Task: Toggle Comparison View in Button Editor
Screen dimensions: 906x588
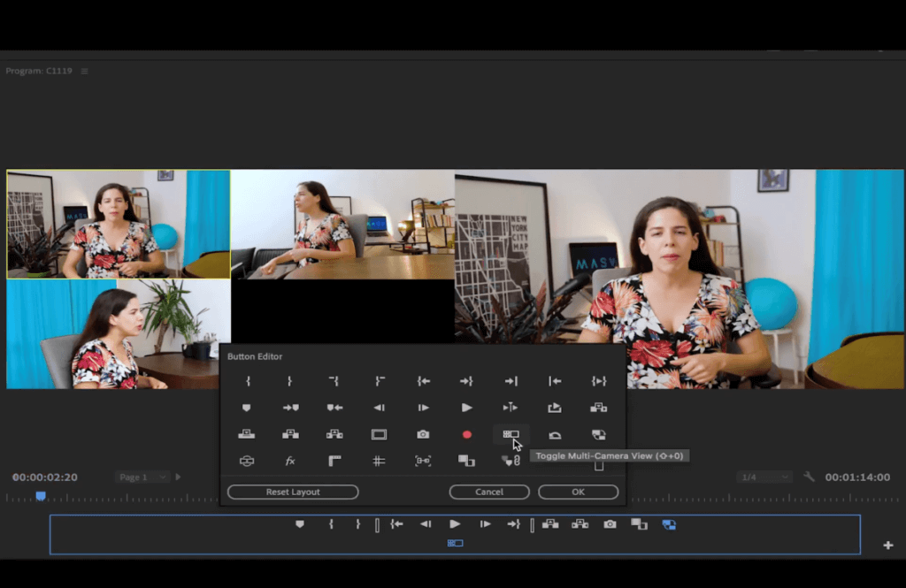Action: coord(466,461)
